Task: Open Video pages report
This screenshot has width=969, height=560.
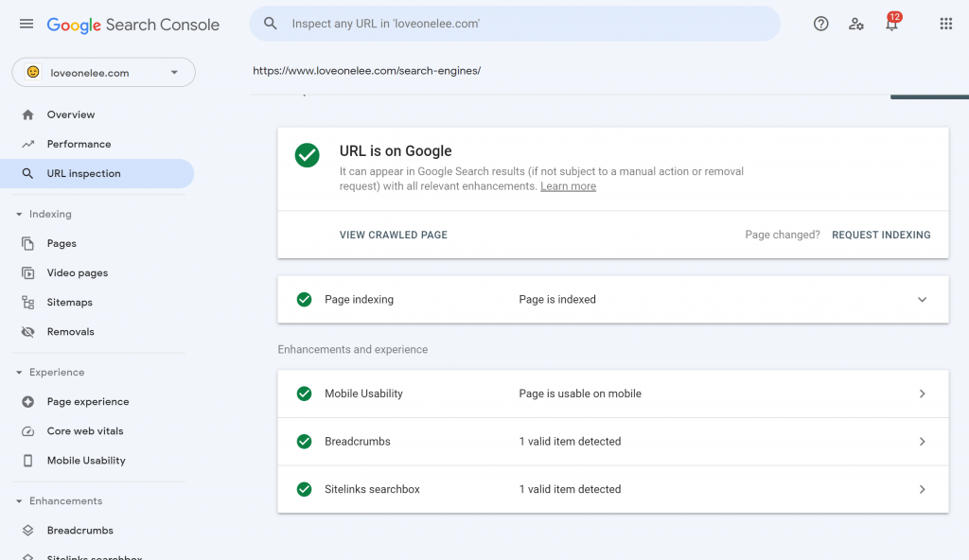Action: click(78, 272)
